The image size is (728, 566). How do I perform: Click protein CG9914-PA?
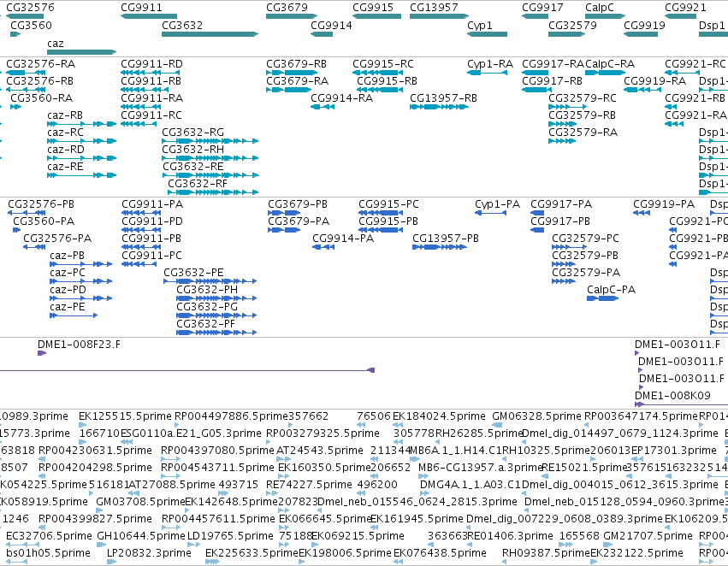coord(343,239)
